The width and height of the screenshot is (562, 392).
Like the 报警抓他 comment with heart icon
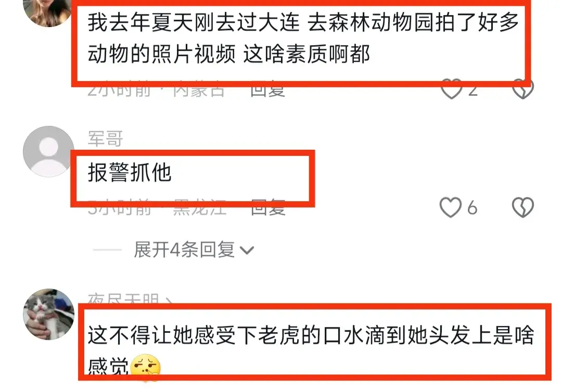point(450,207)
